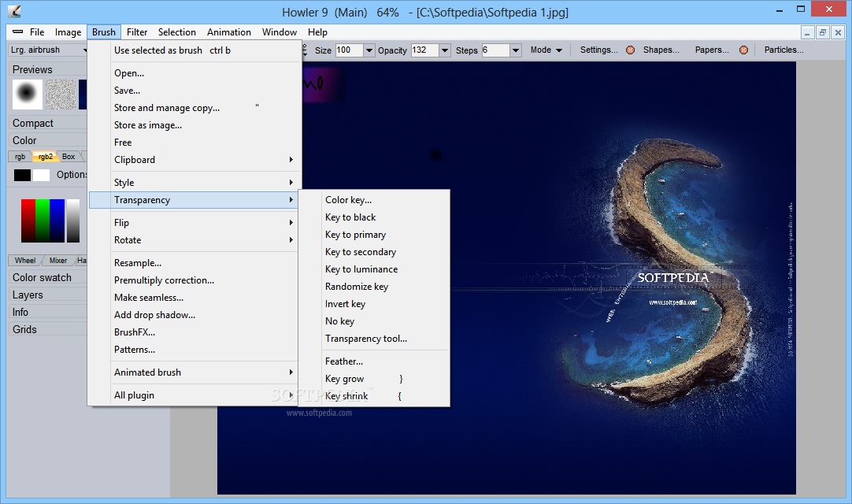This screenshot has height=504, width=852.
Task: Click the red circle icon beside Settings
Action: pos(630,50)
